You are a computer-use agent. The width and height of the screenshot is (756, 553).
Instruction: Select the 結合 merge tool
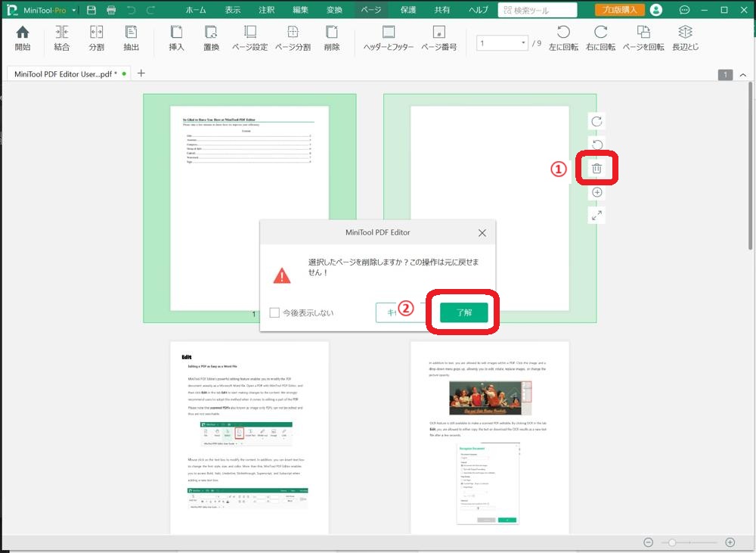pyautogui.click(x=62, y=38)
